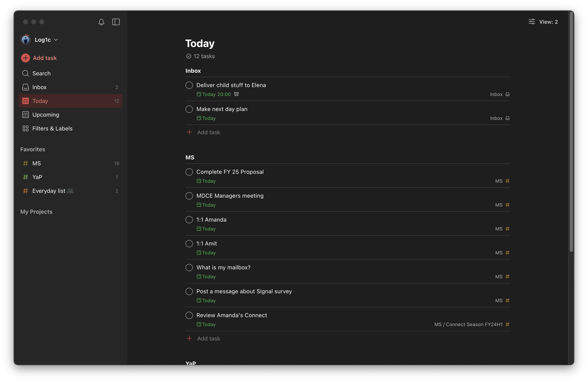Click the Upcoming calendar grid icon
This screenshot has height=382, width=588.
pos(26,115)
